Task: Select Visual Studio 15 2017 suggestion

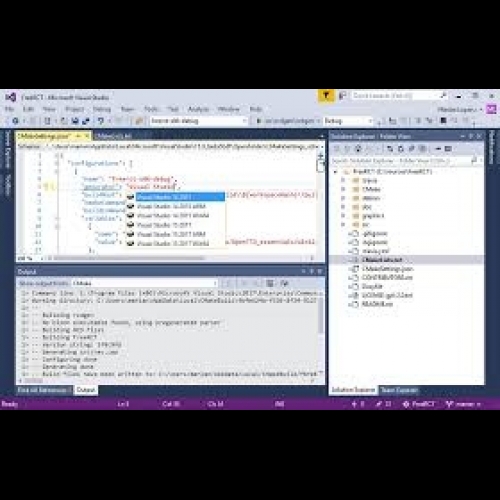Action: (175, 225)
